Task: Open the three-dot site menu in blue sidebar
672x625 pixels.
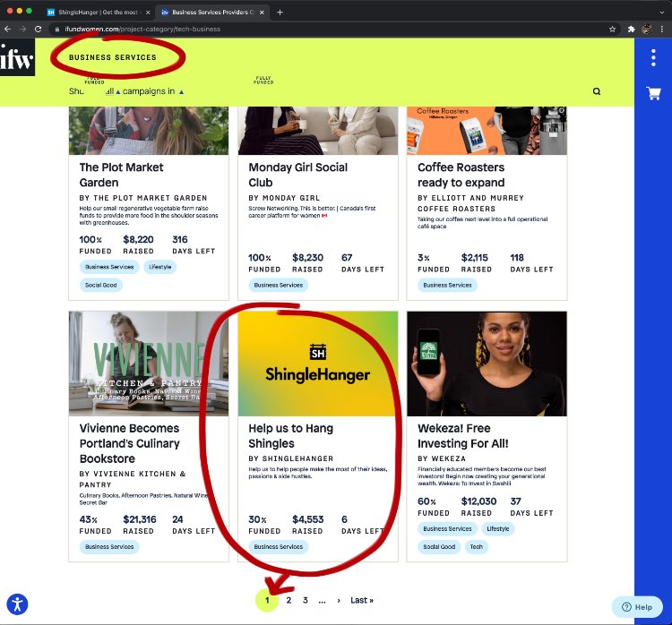Action: click(x=653, y=57)
